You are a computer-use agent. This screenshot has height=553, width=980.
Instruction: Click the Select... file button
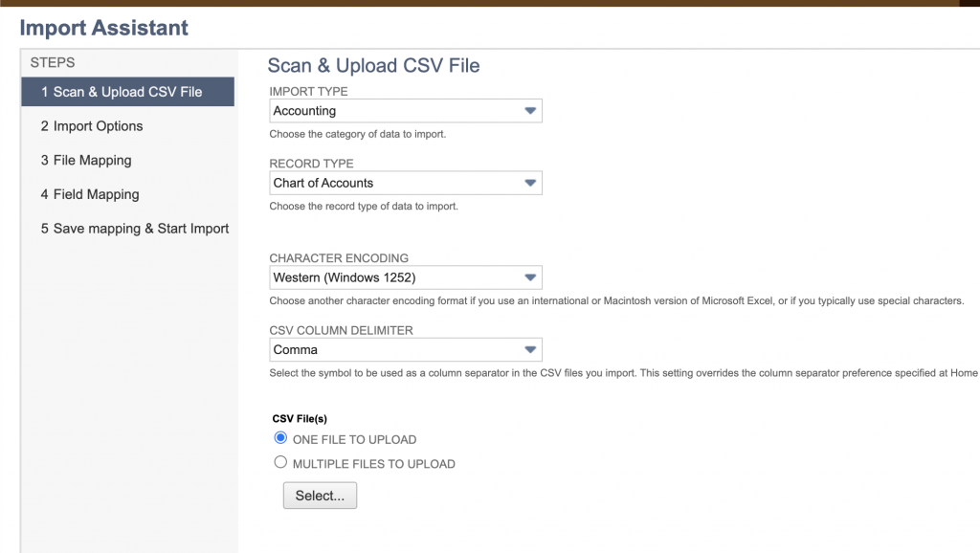[x=320, y=496]
